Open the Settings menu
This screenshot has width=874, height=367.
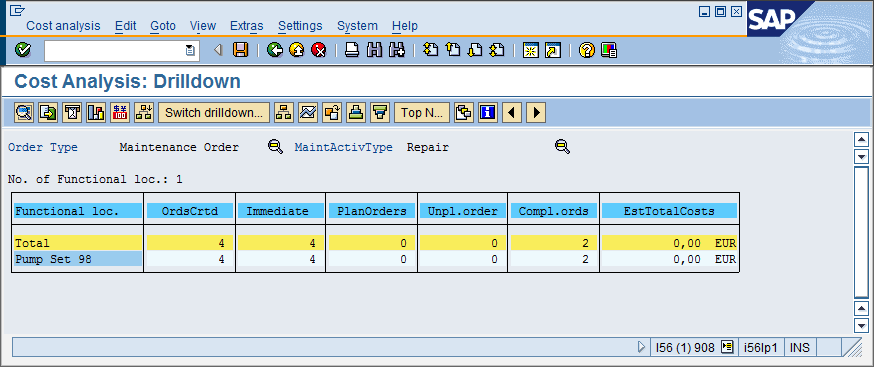300,26
